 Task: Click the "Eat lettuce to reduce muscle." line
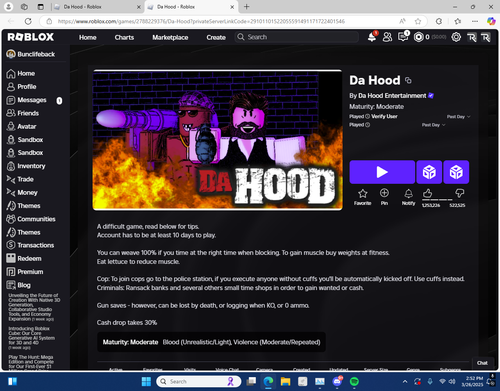138,262
